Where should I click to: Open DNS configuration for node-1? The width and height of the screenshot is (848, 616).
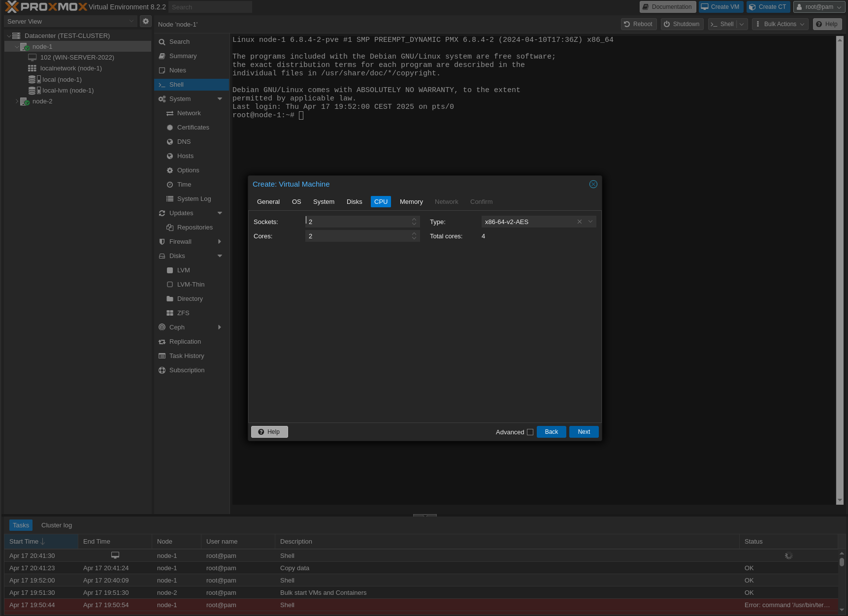(x=184, y=141)
